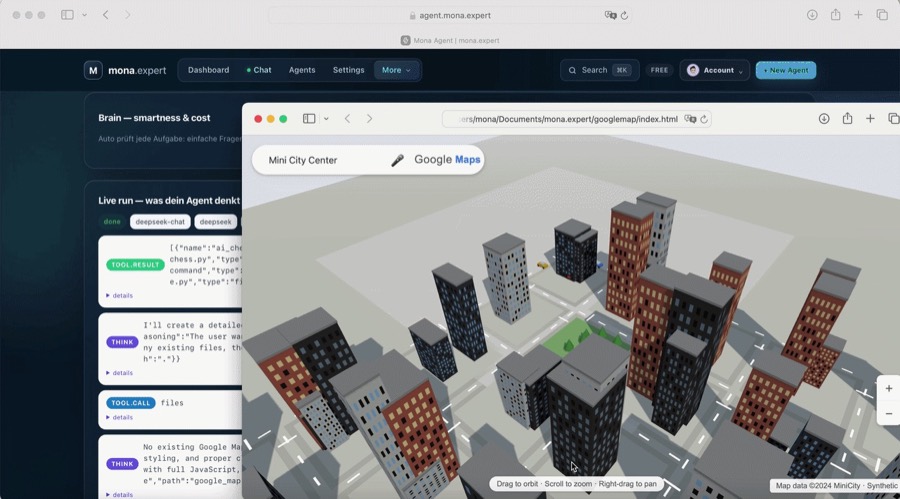This screenshot has width=900, height=499.
Task: Open the Agents tab
Action: tap(302, 70)
